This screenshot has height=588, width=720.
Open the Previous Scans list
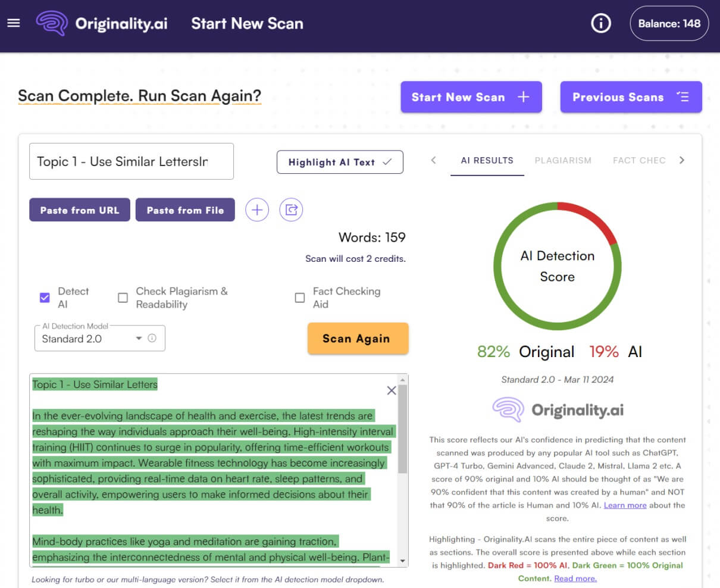click(x=631, y=97)
